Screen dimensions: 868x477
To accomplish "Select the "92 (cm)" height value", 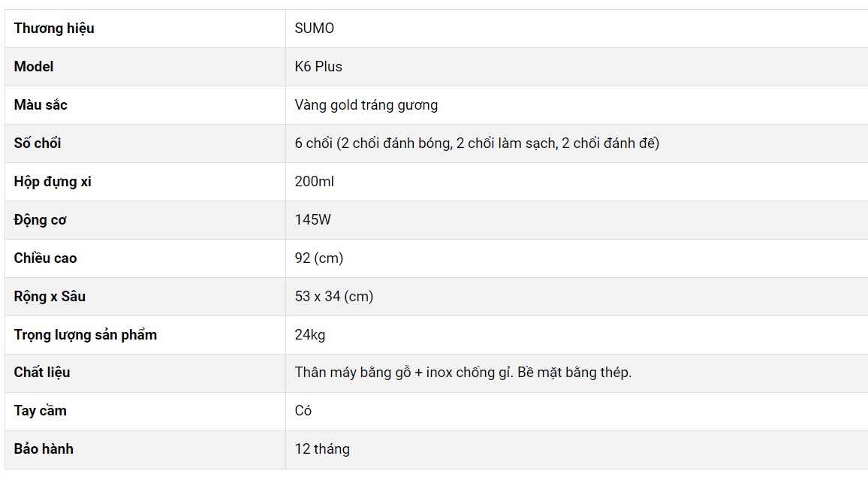I will coord(319,258).
